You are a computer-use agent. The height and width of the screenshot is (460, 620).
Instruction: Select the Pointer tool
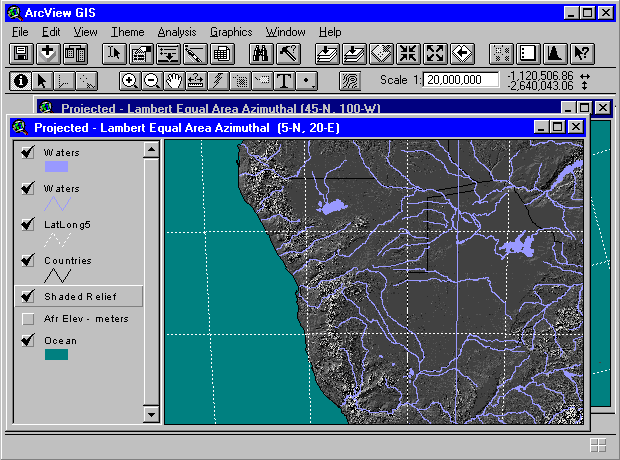pyautogui.click(x=42, y=81)
